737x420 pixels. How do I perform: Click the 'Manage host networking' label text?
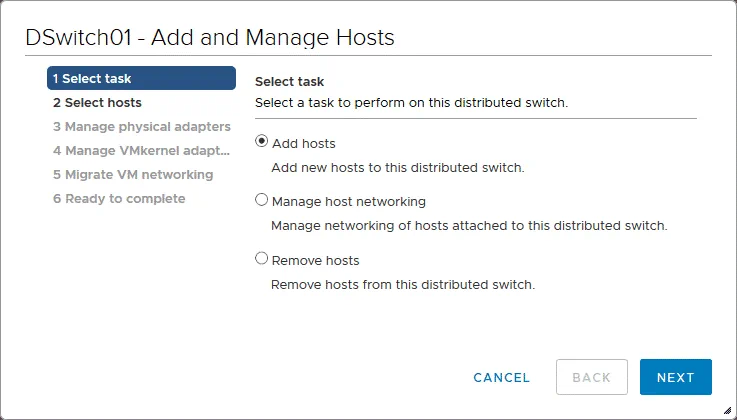(x=349, y=202)
